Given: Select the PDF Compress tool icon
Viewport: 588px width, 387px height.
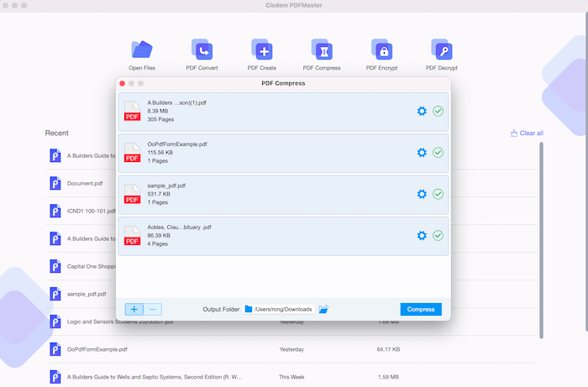Looking at the screenshot, I should 322,50.
